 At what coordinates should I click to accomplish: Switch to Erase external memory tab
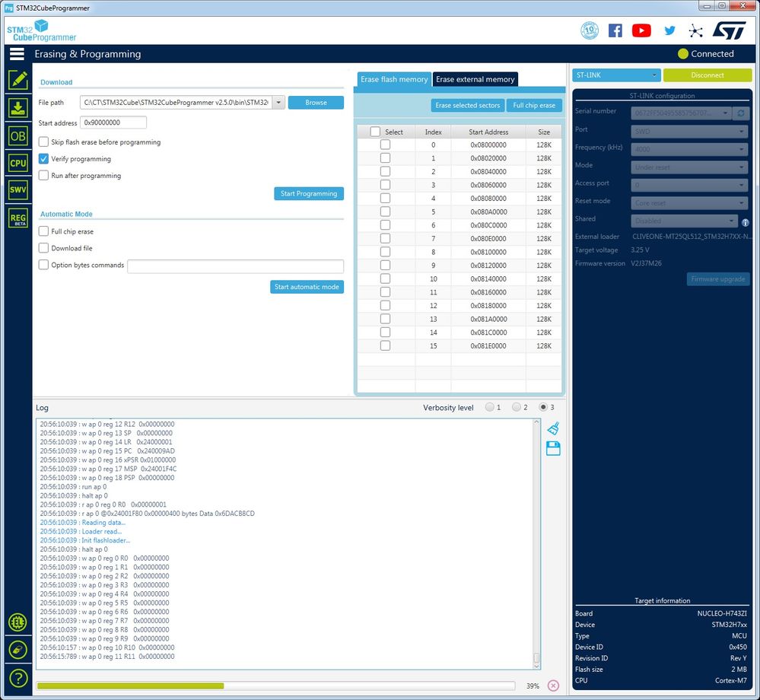coord(475,79)
